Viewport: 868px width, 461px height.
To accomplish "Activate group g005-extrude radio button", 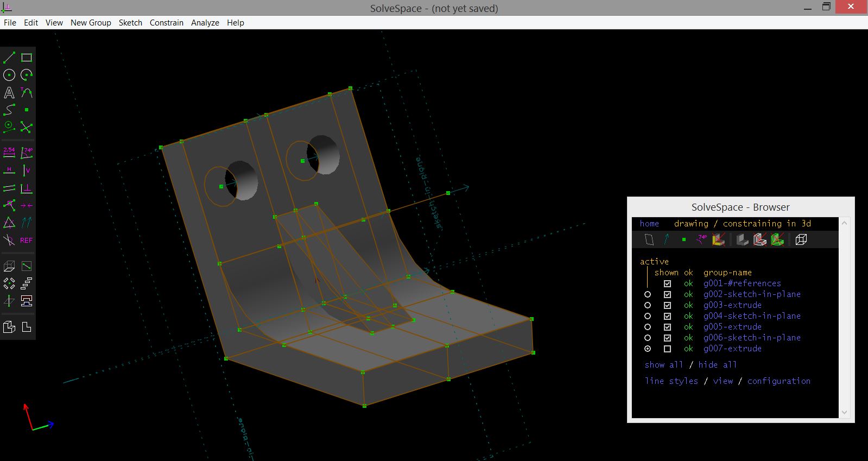I will [x=648, y=327].
